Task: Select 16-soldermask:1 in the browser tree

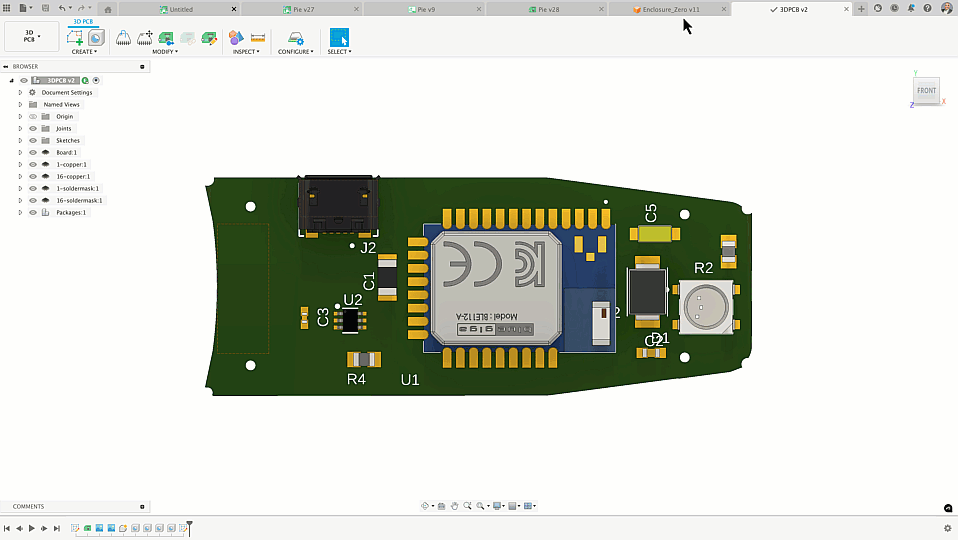Action: coord(78,201)
